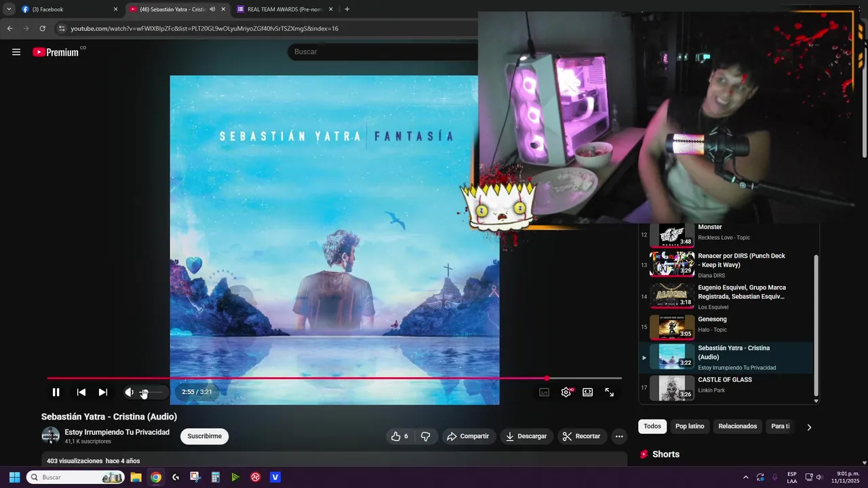The width and height of the screenshot is (868, 488).
Task: Seek on the red video progress bar
Action: 334,378
